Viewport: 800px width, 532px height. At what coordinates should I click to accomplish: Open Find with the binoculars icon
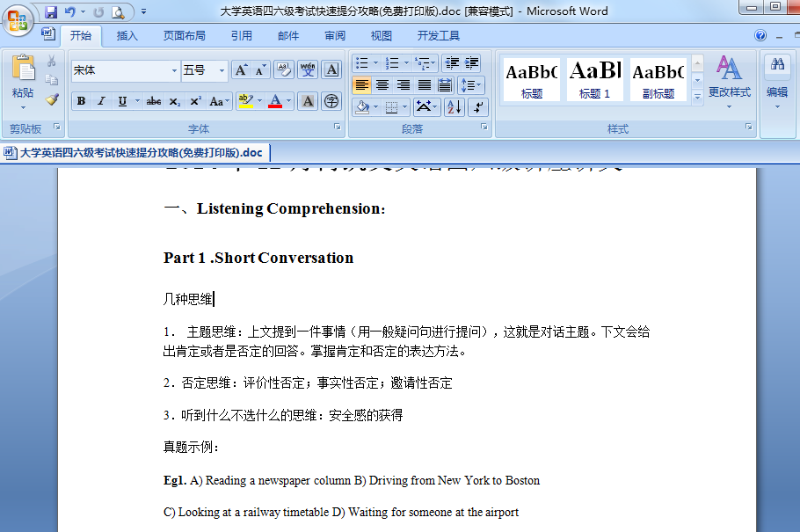777,64
